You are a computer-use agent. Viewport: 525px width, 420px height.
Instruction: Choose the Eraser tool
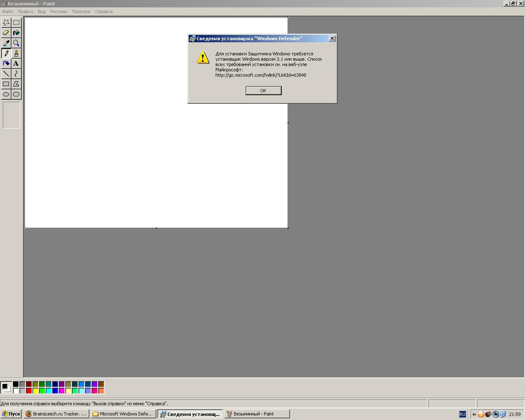tap(6, 33)
